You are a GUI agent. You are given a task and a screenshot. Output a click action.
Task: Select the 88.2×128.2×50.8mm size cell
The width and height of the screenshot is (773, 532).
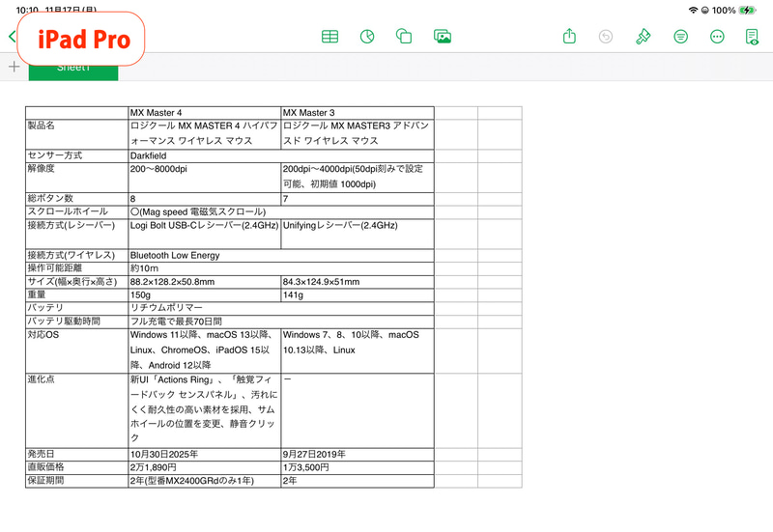click(x=205, y=282)
